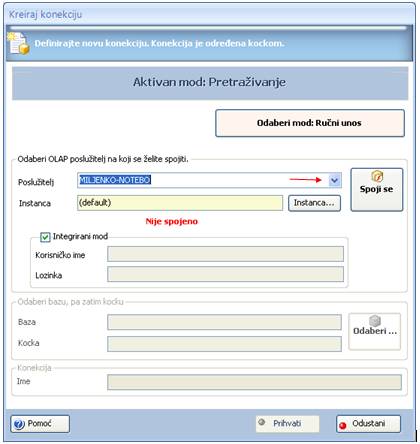The height and width of the screenshot is (444, 420).
Task: Click the new connection document icon in header
Action: click(x=19, y=43)
